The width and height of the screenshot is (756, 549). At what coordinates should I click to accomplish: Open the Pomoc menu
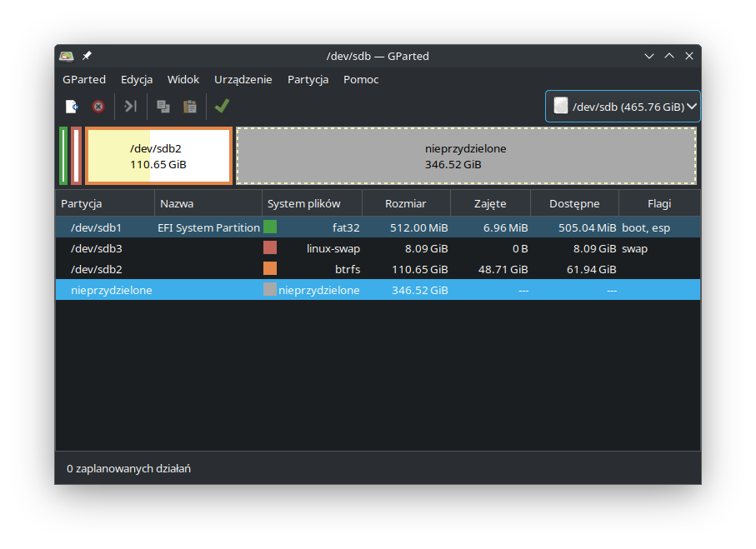click(361, 79)
